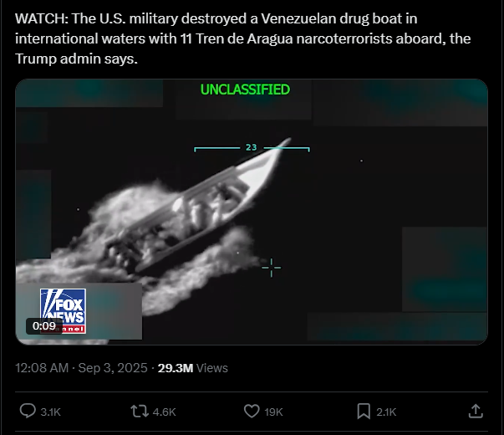Click the 2.1K bookmarks count

coord(386,412)
